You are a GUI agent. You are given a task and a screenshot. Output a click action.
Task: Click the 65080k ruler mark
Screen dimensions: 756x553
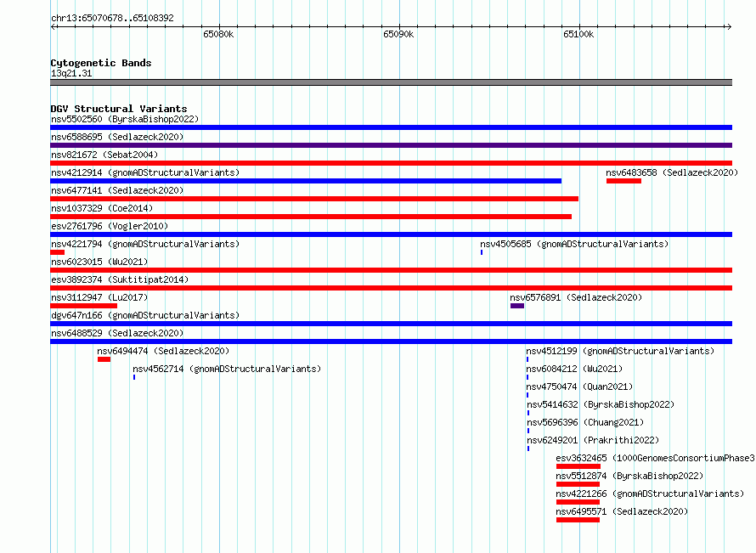pyautogui.click(x=218, y=34)
